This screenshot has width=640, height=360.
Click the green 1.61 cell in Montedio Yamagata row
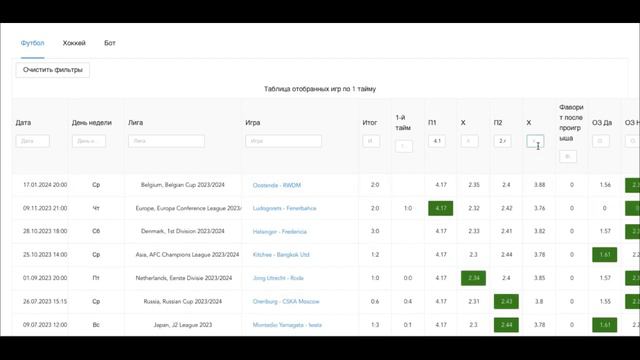[x=604, y=325]
